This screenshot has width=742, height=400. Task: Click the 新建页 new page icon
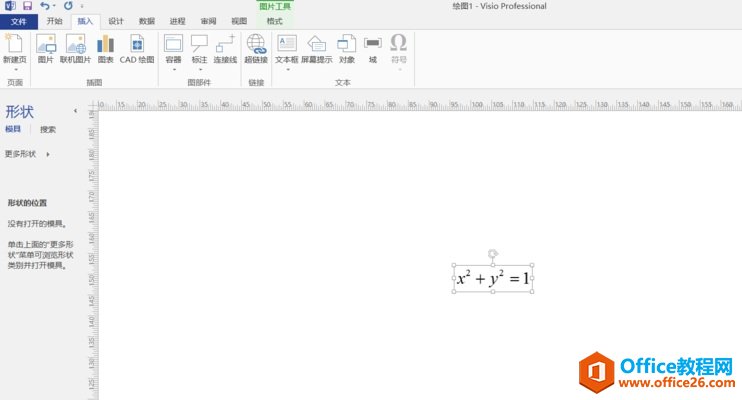click(15, 44)
